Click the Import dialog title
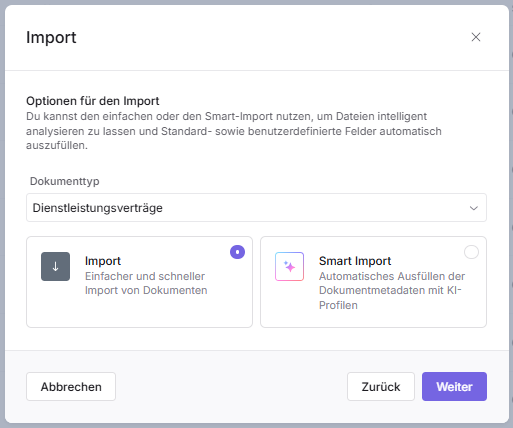The height and width of the screenshot is (428, 513). 51,37
